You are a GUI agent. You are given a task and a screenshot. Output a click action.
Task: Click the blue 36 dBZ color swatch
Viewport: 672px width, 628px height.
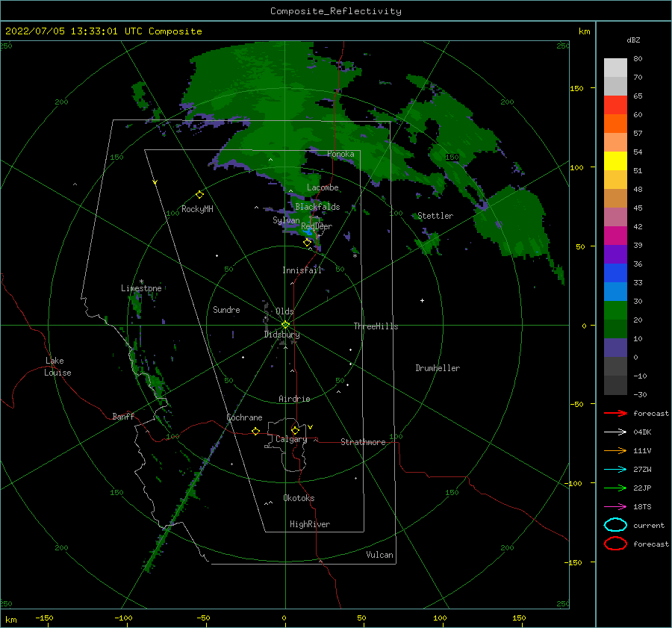(615, 273)
